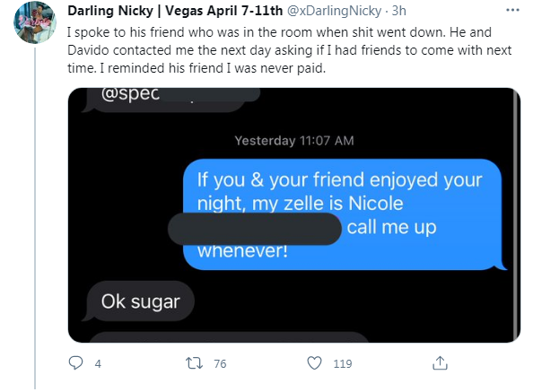This screenshot has height=392, width=533.
Task: Open the share tweet upload icon
Action: click(440, 362)
